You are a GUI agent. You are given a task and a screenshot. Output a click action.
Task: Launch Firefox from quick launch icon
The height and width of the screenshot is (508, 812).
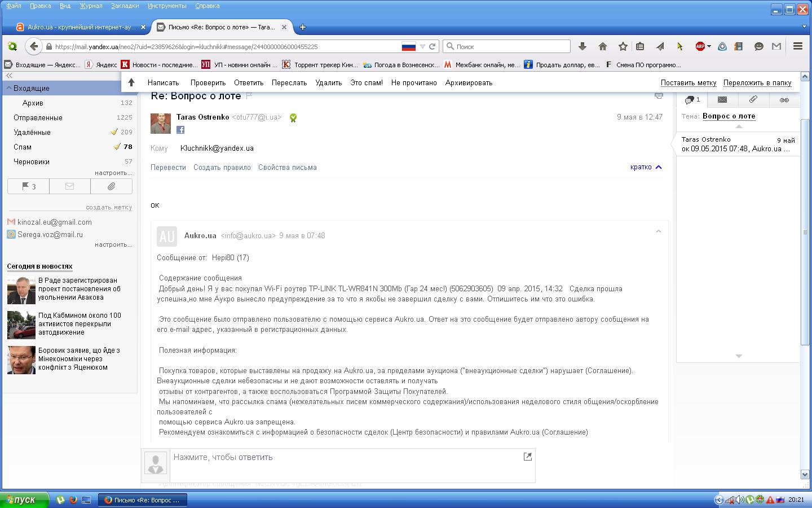pos(73,500)
